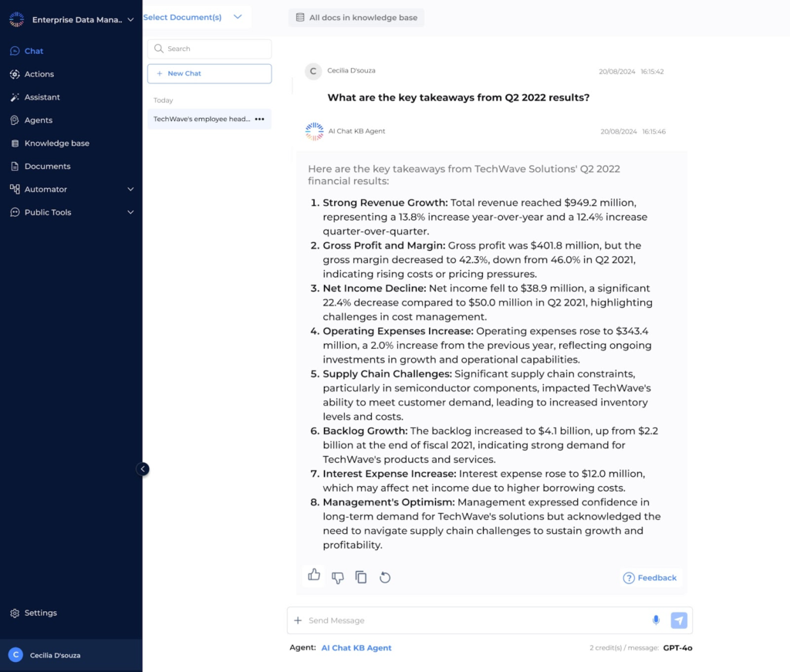790x672 pixels.
Task: Go to the Documents section
Action: coord(49,166)
